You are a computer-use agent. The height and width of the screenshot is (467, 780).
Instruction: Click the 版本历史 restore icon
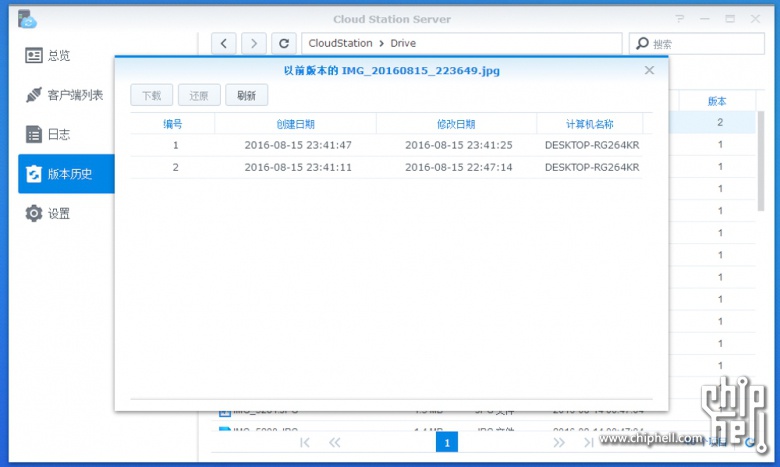pos(34,174)
